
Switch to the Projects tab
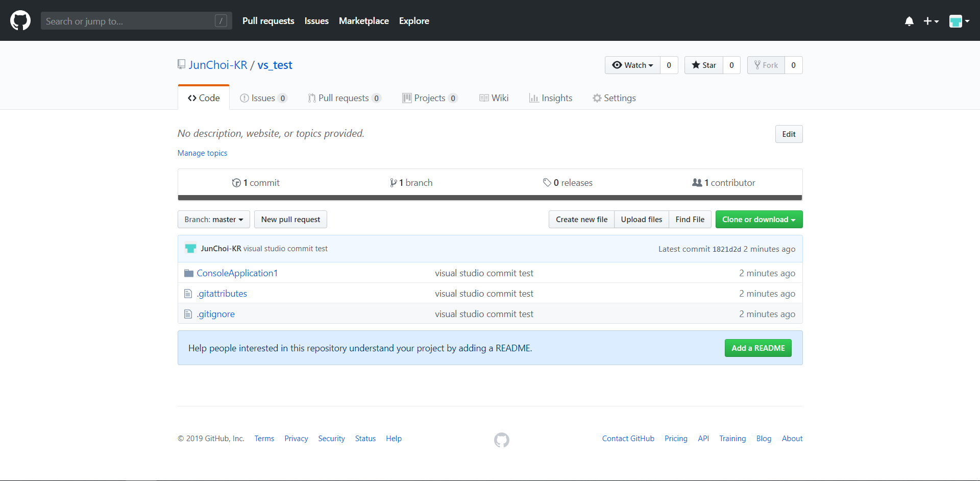pyautogui.click(x=430, y=98)
